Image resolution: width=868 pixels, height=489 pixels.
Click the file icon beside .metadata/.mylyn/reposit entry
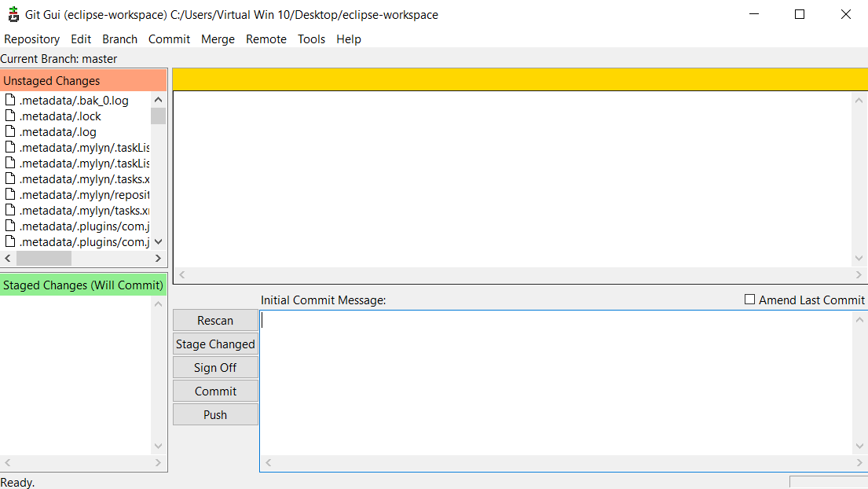point(10,194)
